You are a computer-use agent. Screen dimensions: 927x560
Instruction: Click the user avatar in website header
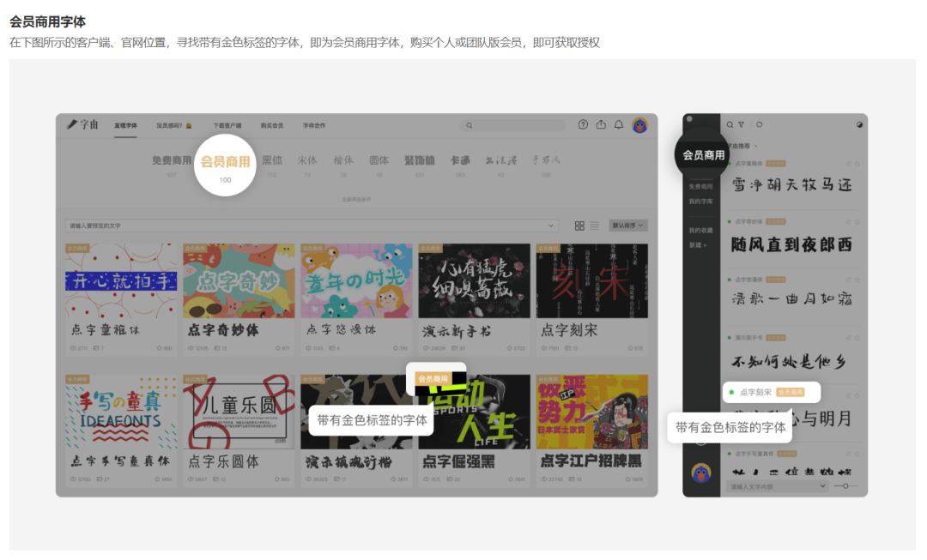point(639,125)
